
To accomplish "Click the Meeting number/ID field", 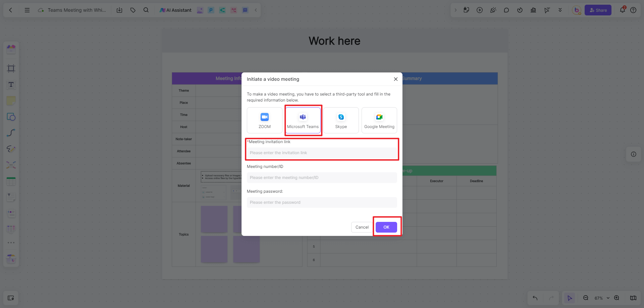I will [x=322, y=178].
